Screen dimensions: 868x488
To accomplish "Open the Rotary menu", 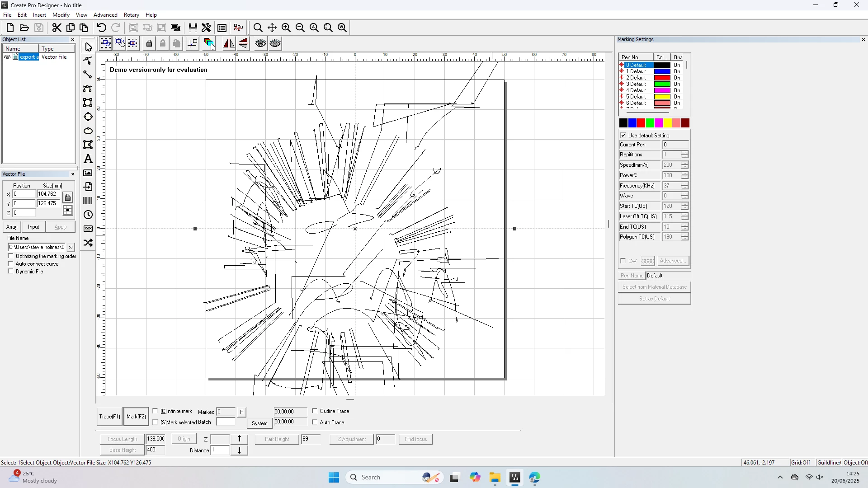I will (x=131, y=15).
